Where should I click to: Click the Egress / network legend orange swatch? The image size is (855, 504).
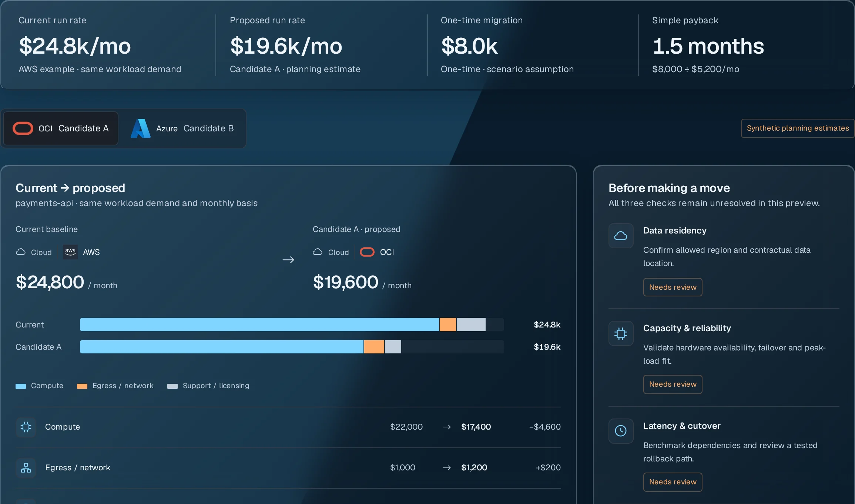[x=82, y=386]
